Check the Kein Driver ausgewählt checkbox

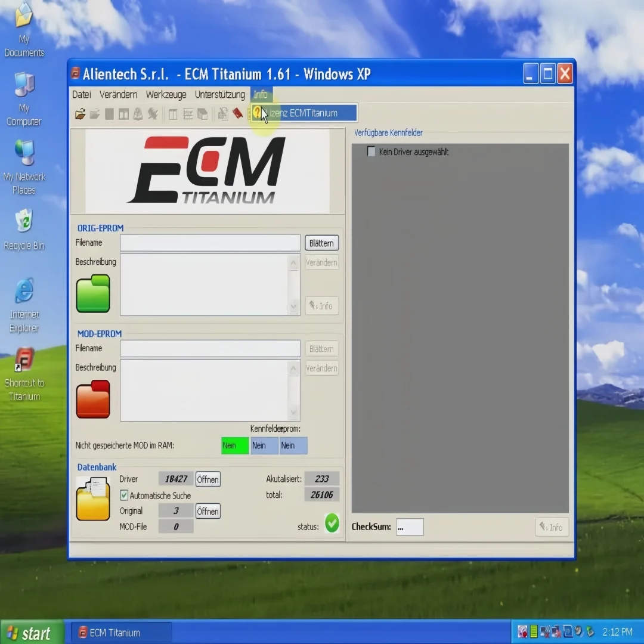coord(370,151)
